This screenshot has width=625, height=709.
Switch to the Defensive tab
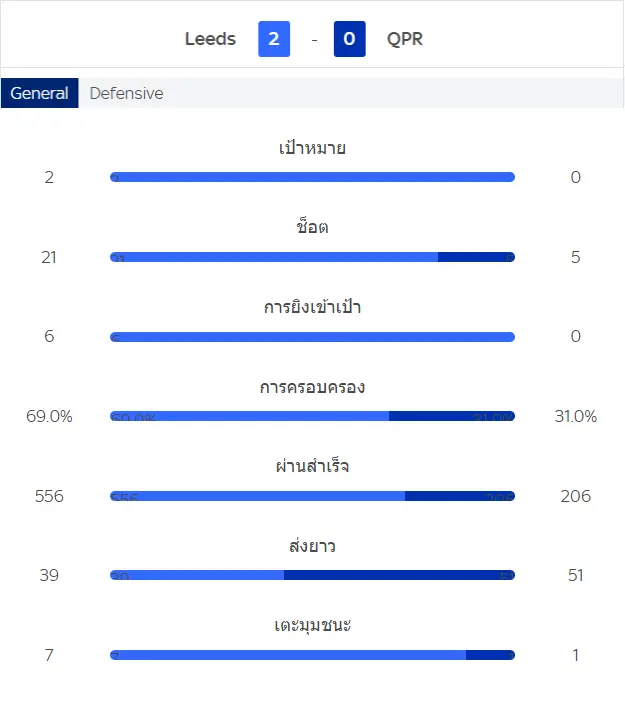coord(126,93)
